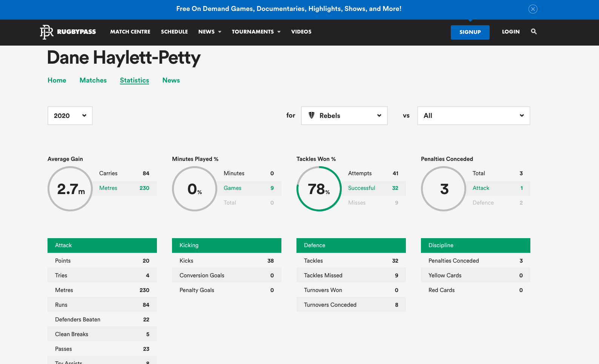Click the Attack table header

coord(102,245)
